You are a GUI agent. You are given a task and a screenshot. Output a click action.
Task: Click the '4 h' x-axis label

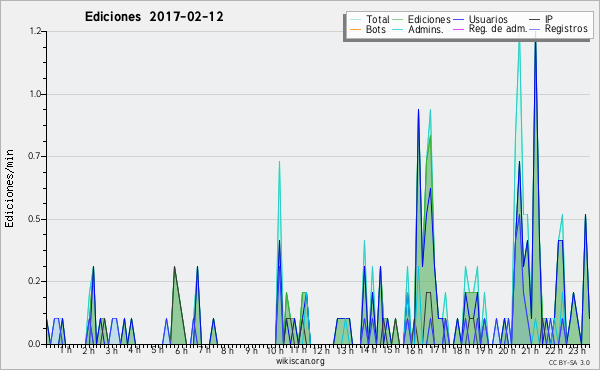[x=134, y=350]
